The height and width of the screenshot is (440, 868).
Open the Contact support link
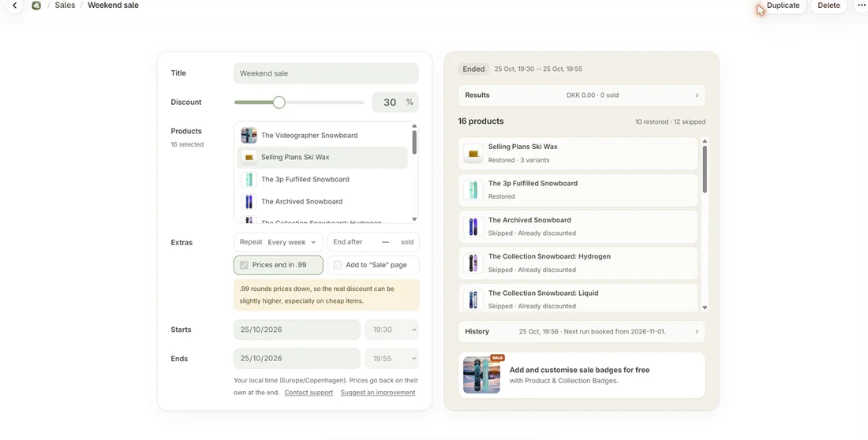[309, 393]
